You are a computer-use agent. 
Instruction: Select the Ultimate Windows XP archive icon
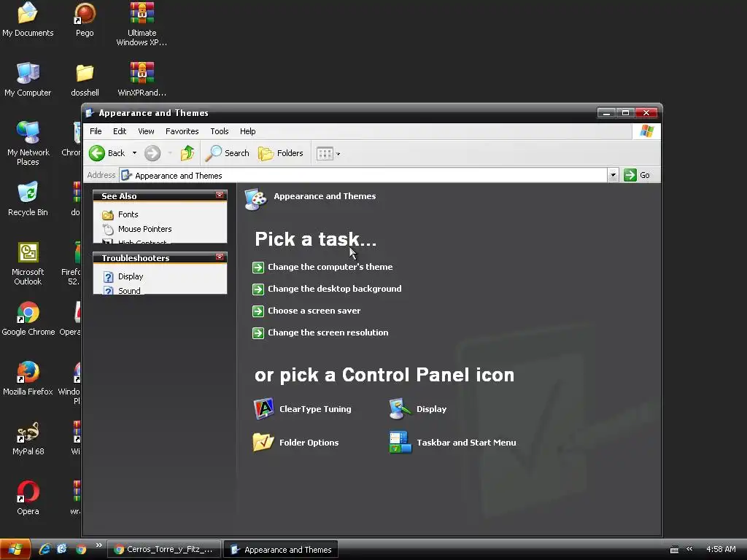coord(142,24)
